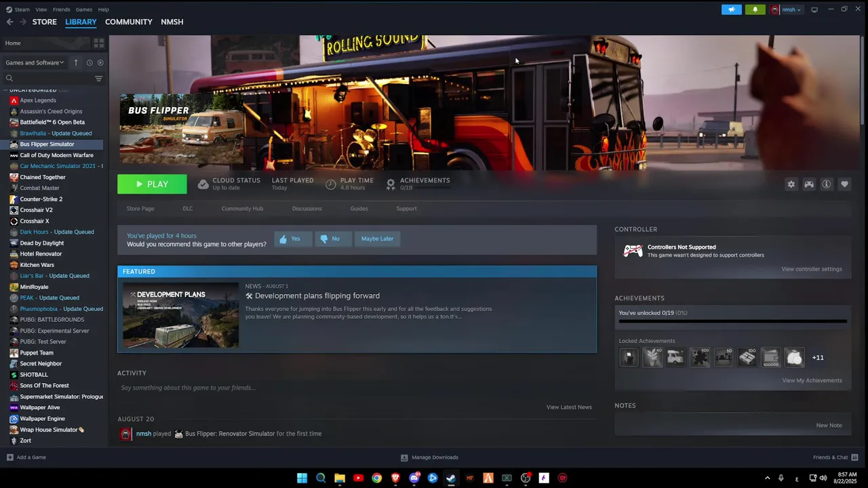Open Development Plans news thumbnail
The height and width of the screenshot is (488, 868).
pyautogui.click(x=180, y=315)
